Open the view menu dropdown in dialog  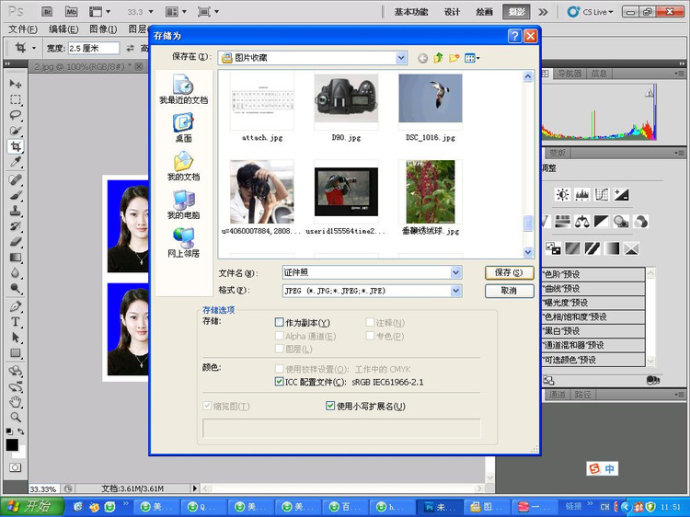[x=473, y=58]
